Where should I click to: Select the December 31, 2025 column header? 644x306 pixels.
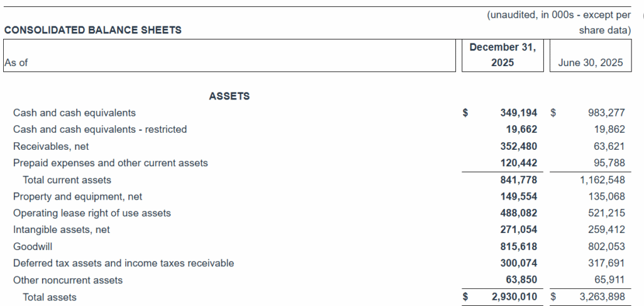[x=502, y=55]
